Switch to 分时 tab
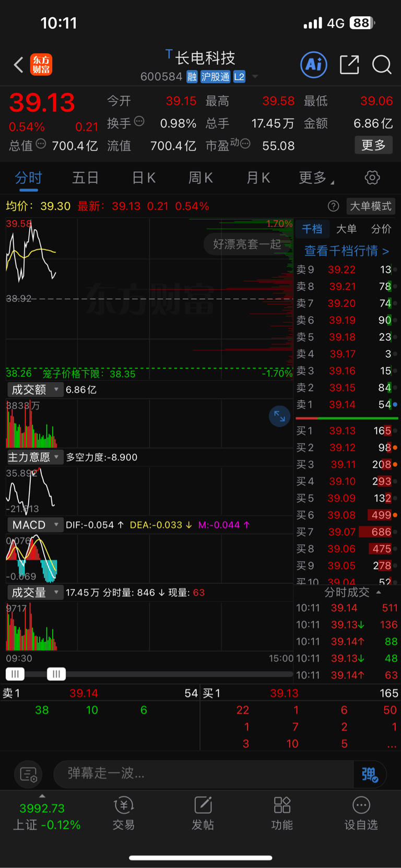 pyautogui.click(x=28, y=178)
